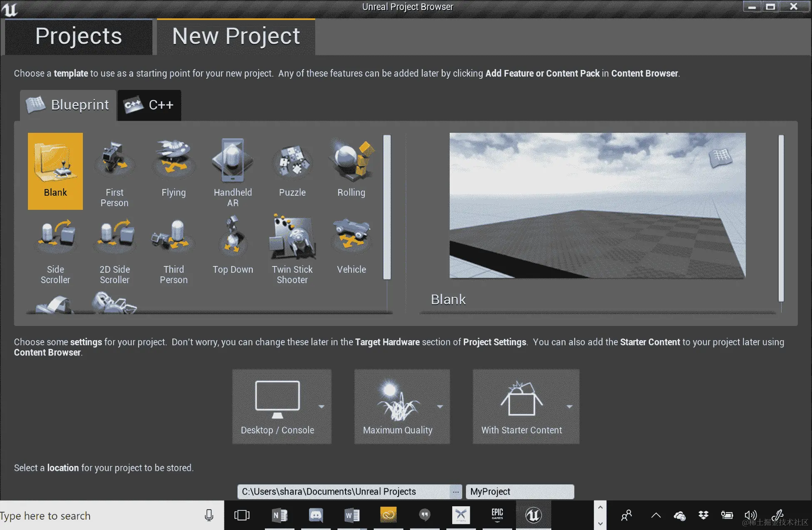
Task: Expand the Maximum Quality settings dropdown
Action: [440, 406]
